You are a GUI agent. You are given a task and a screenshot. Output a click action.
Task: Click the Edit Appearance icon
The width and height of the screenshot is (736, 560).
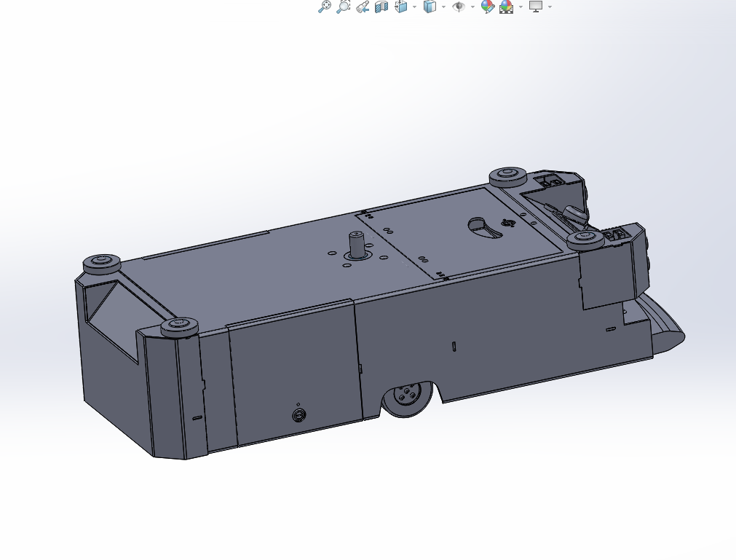coord(488,7)
